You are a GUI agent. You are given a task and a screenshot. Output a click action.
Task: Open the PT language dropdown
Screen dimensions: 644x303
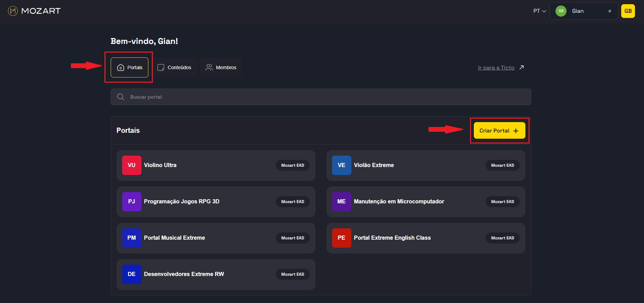pos(539,11)
